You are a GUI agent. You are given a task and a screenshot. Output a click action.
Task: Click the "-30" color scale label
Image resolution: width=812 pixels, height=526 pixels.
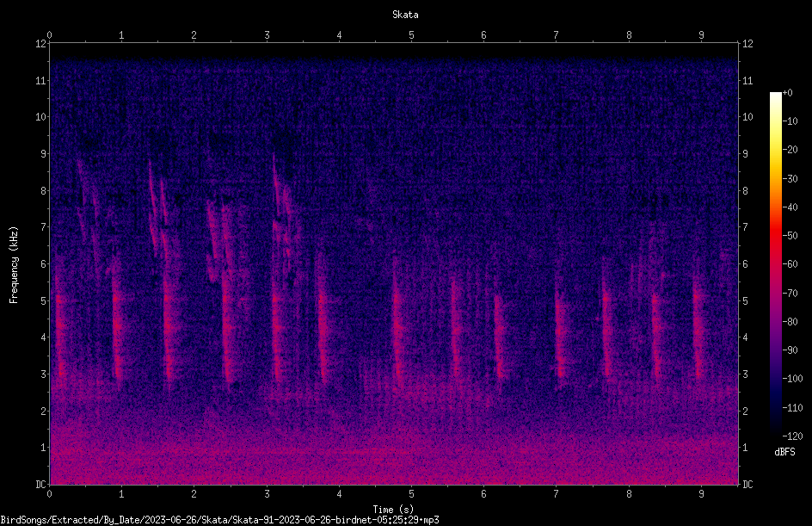click(x=790, y=179)
